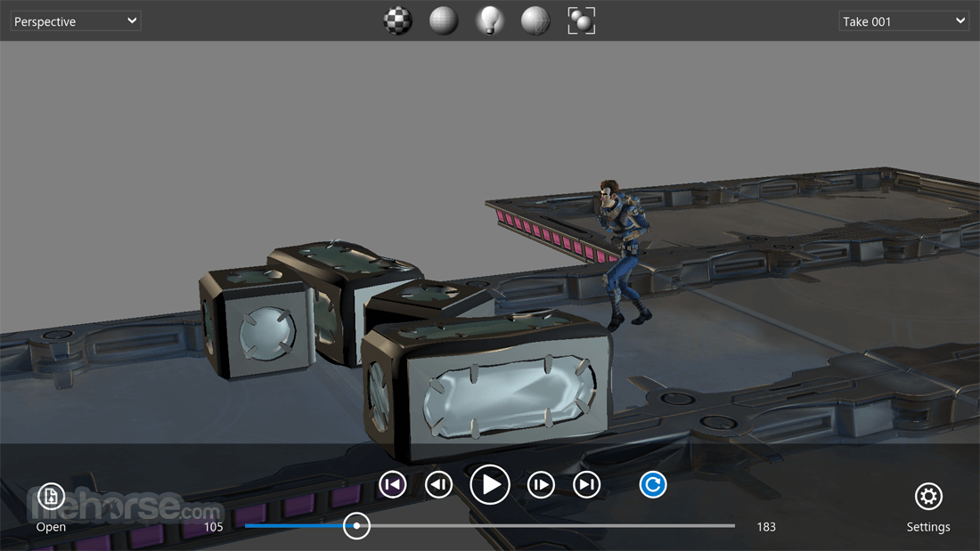Open the Perspective camera dropdown
980x551 pixels.
point(76,21)
